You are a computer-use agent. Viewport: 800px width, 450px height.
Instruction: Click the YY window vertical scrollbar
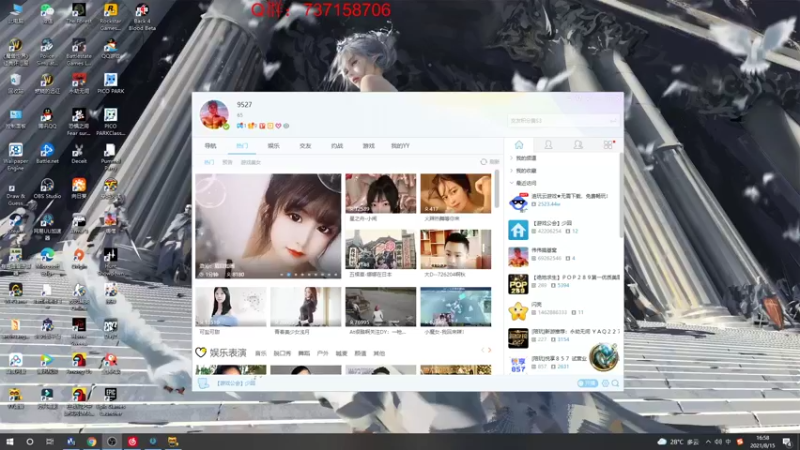[497, 189]
